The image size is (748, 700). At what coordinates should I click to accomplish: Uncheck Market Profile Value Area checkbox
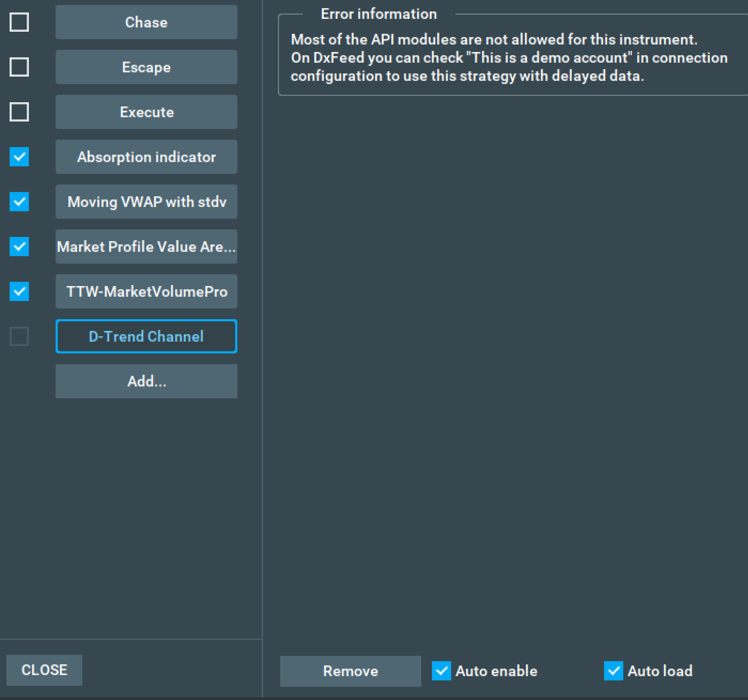pos(19,247)
